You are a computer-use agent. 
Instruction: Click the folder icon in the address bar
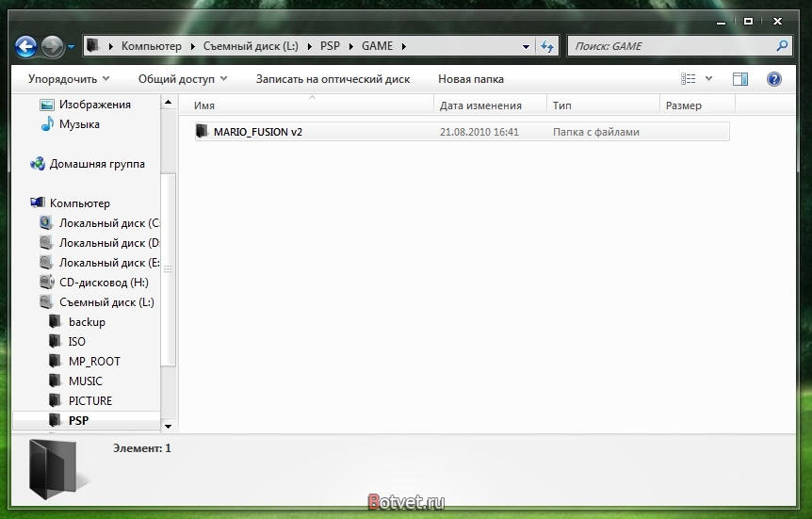pyautogui.click(x=92, y=45)
